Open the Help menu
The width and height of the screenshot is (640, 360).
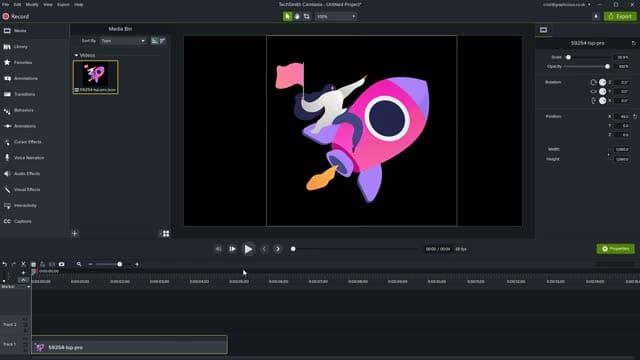click(x=79, y=4)
